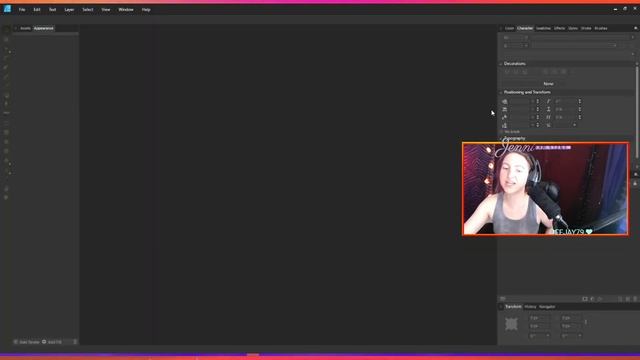Screen dimensions: 640x360
Task: Switch to the Swatches tab
Action: 543,28
